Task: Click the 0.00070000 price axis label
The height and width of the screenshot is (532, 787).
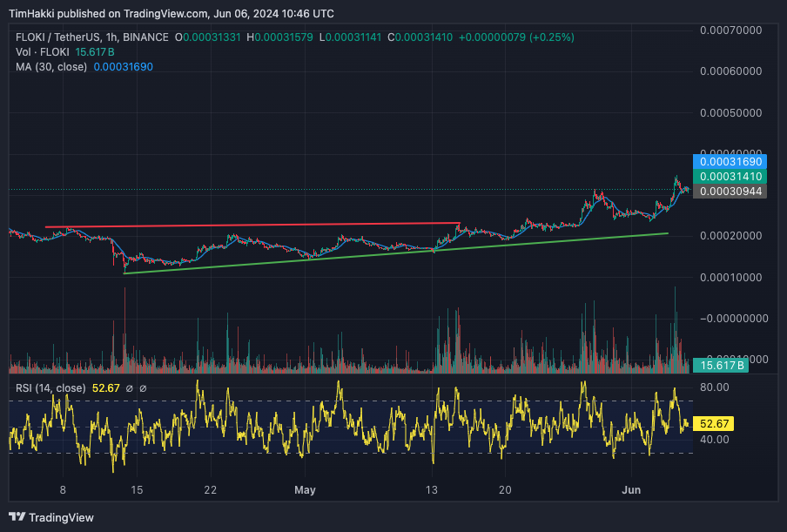Action: (x=730, y=30)
